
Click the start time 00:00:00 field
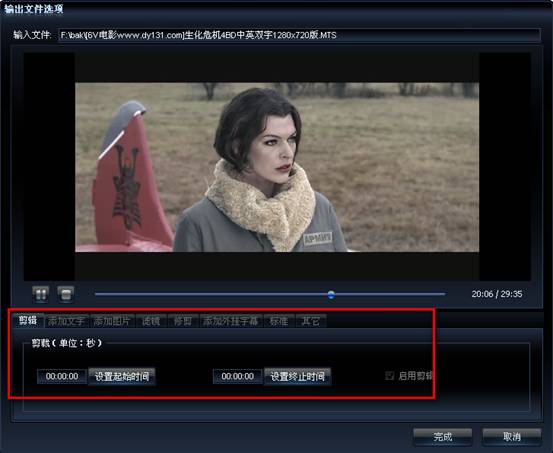pos(62,376)
